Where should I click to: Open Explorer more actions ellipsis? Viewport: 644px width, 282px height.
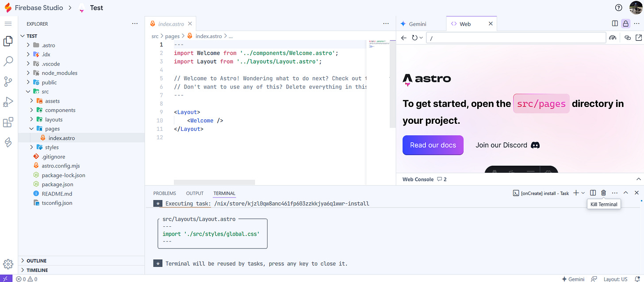(135, 24)
